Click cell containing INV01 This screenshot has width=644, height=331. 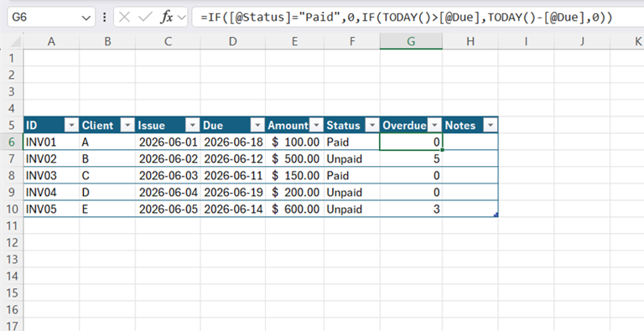click(51, 142)
